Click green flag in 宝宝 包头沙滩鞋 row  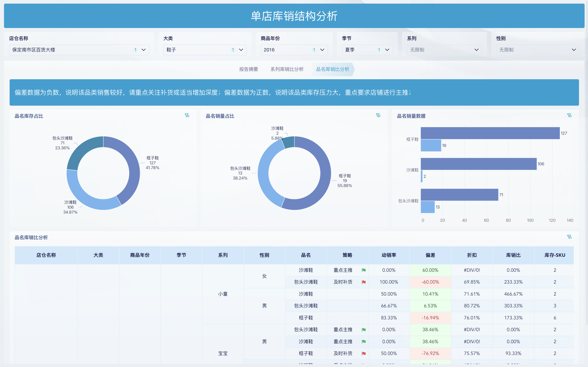point(363,330)
